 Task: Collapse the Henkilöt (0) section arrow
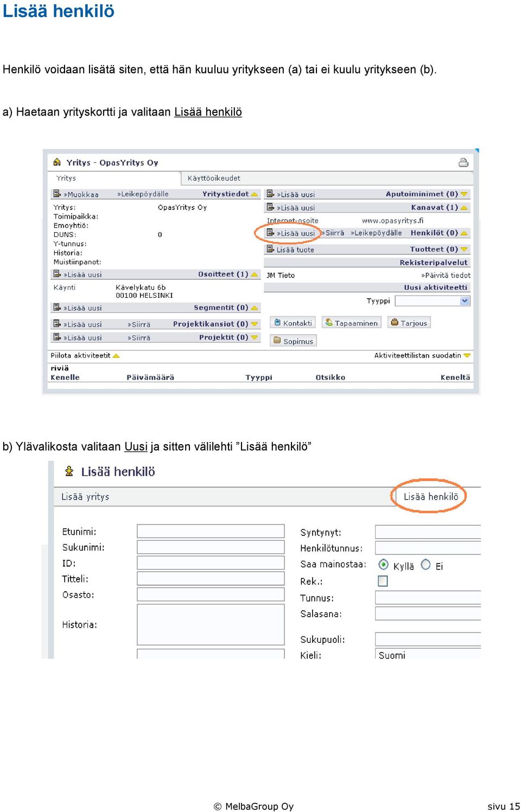click(x=464, y=233)
